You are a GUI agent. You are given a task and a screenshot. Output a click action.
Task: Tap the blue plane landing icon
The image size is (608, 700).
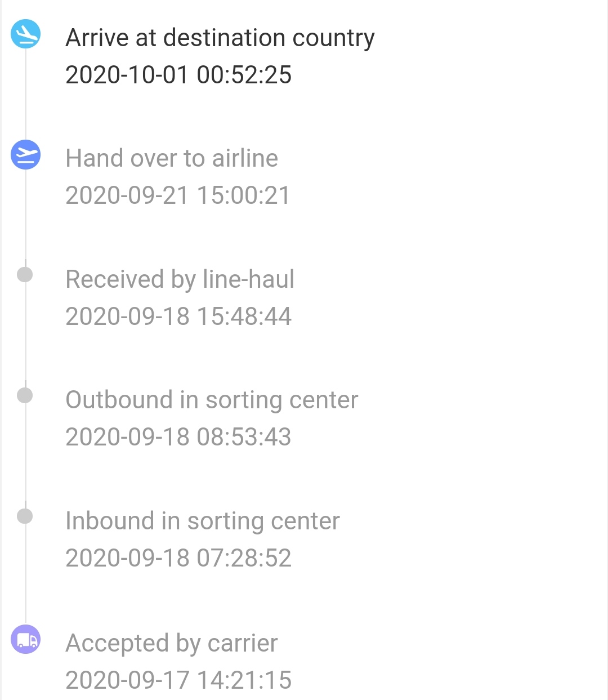pos(25,34)
